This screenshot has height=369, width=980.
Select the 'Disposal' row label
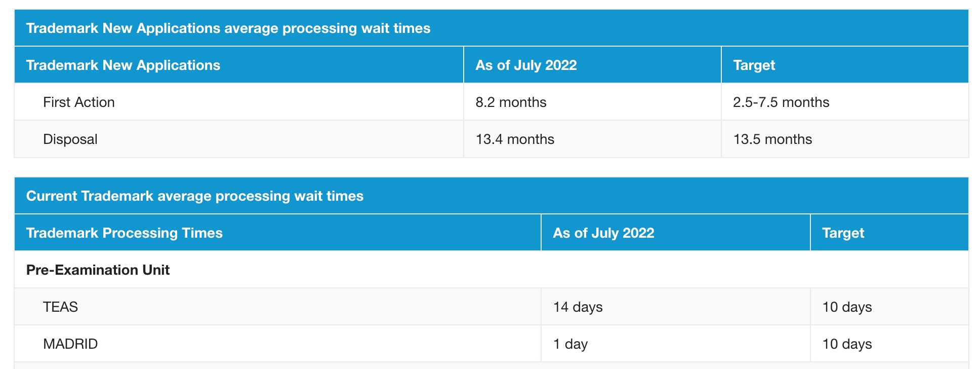click(x=70, y=139)
